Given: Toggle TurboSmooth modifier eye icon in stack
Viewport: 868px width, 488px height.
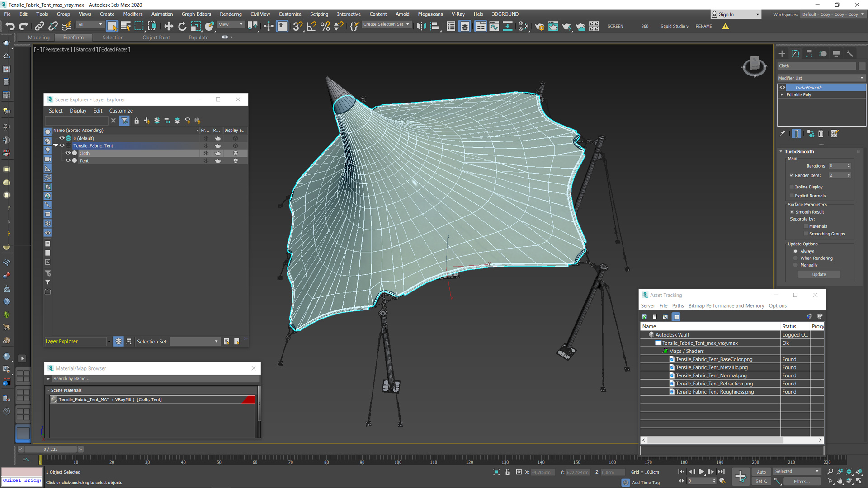Looking at the screenshot, I should pos(783,88).
